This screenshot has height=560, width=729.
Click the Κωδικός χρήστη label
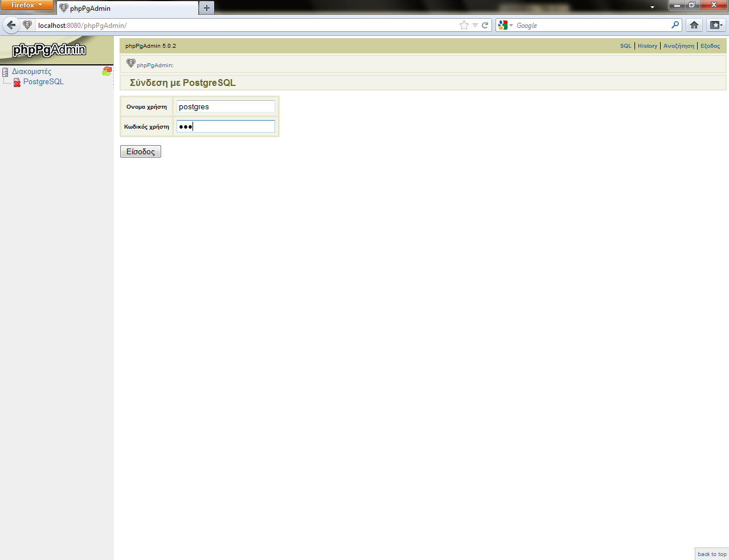click(x=147, y=127)
